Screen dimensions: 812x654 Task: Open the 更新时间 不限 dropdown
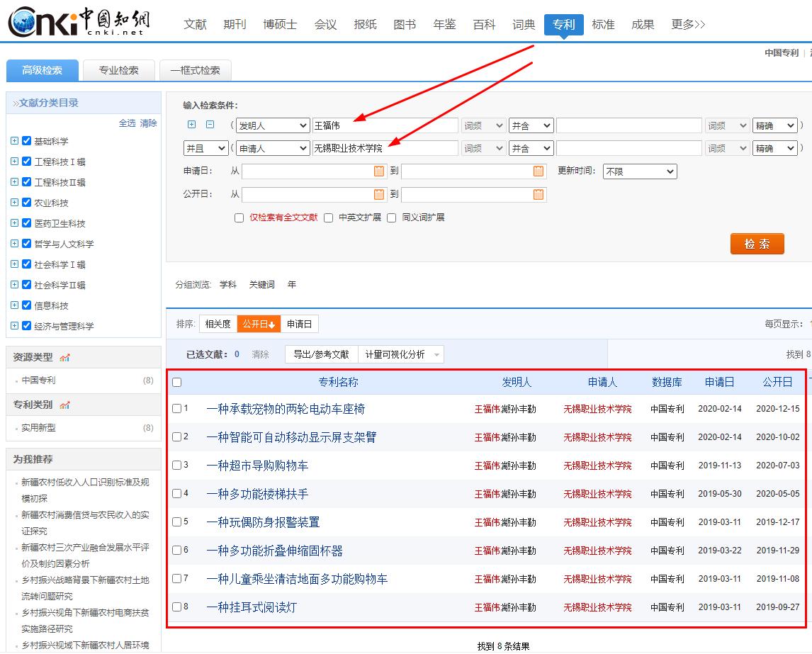639,171
